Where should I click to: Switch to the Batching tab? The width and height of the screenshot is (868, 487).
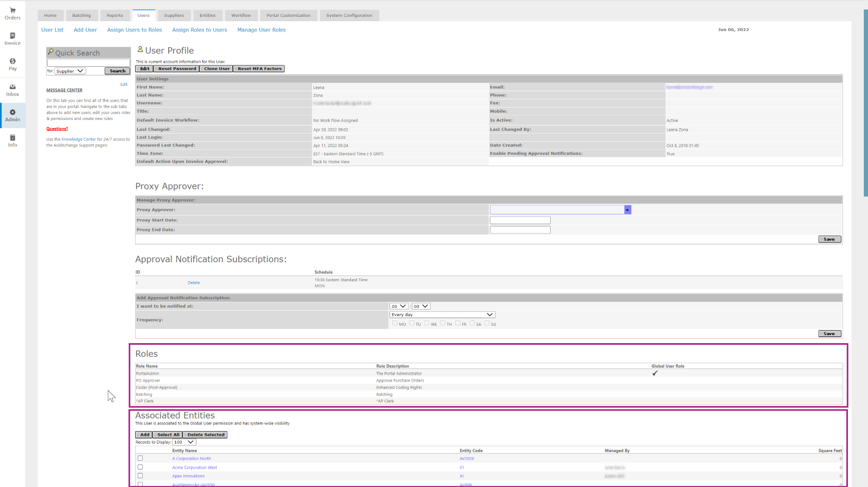81,15
